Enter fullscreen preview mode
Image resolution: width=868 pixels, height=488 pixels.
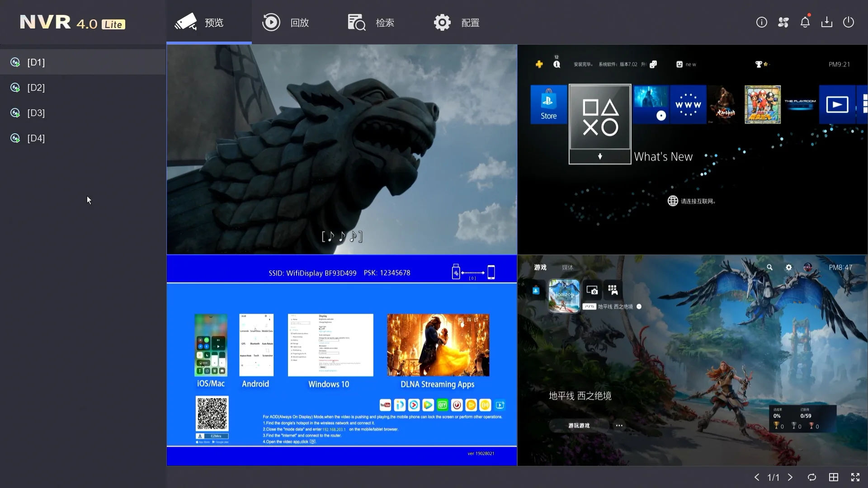pos(855,477)
